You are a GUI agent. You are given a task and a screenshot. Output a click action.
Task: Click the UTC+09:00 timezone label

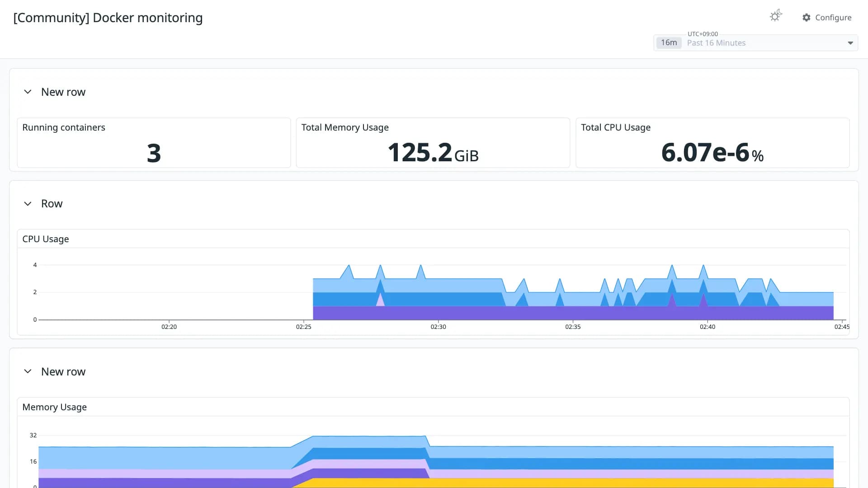703,34
